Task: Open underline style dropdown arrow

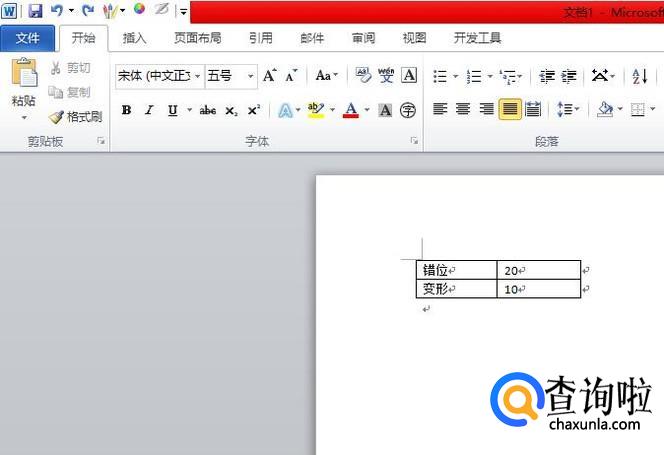Action: tap(189, 110)
